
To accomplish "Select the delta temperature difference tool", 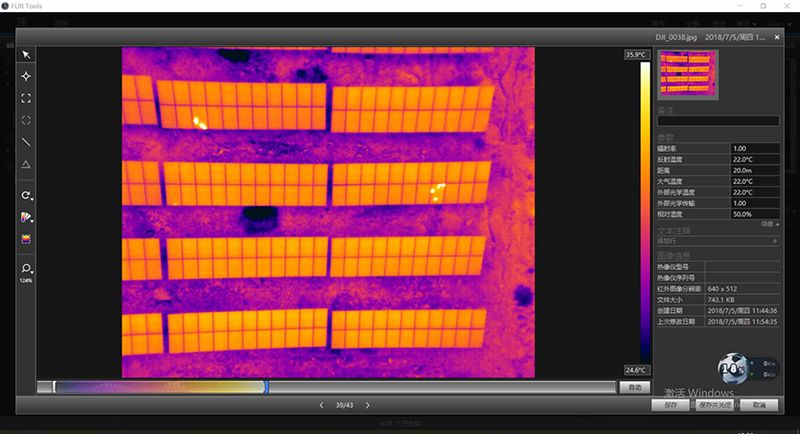I will 27,164.
